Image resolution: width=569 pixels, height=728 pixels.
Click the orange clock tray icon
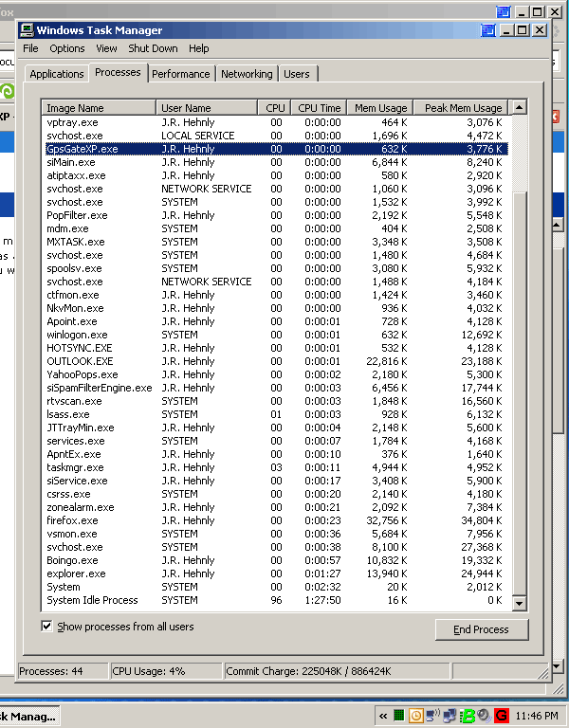tap(415, 716)
